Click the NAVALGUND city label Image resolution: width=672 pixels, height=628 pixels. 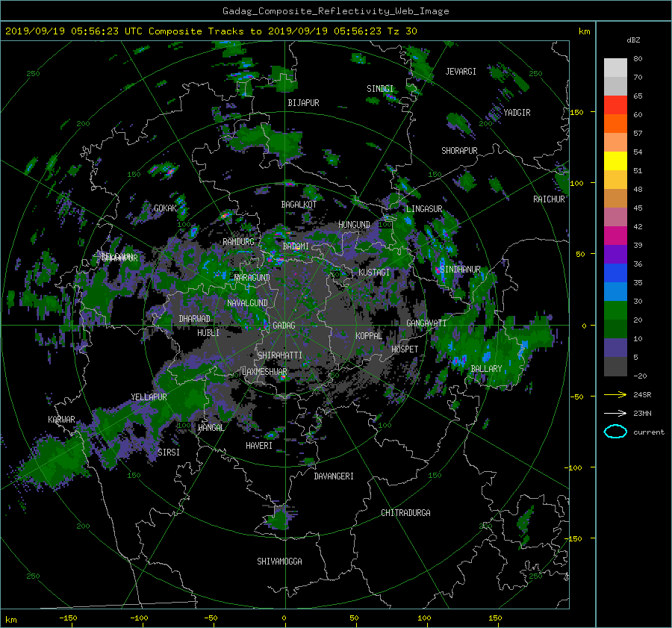pos(247,303)
